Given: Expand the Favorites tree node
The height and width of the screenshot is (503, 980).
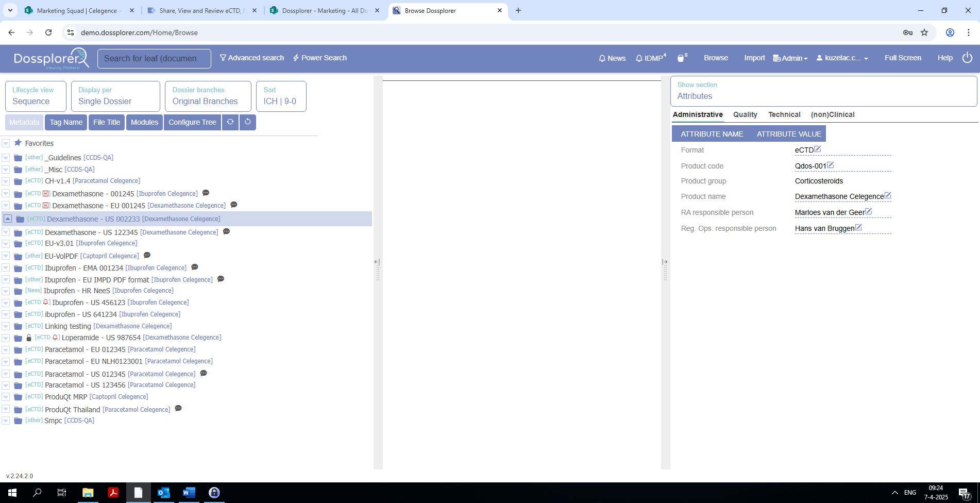Looking at the screenshot, I should pos(6,143).
